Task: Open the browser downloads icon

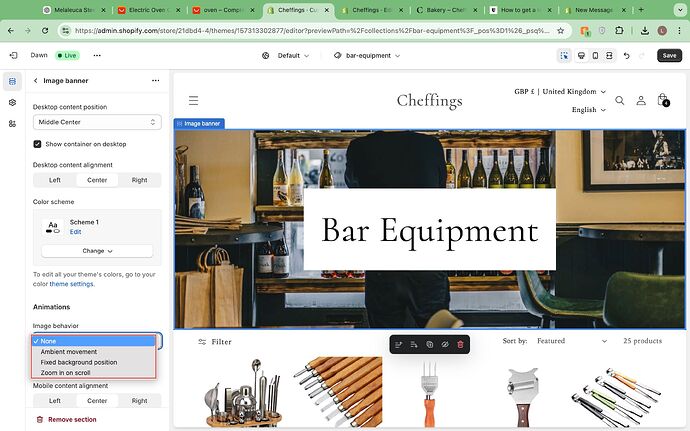Action: 644,30
